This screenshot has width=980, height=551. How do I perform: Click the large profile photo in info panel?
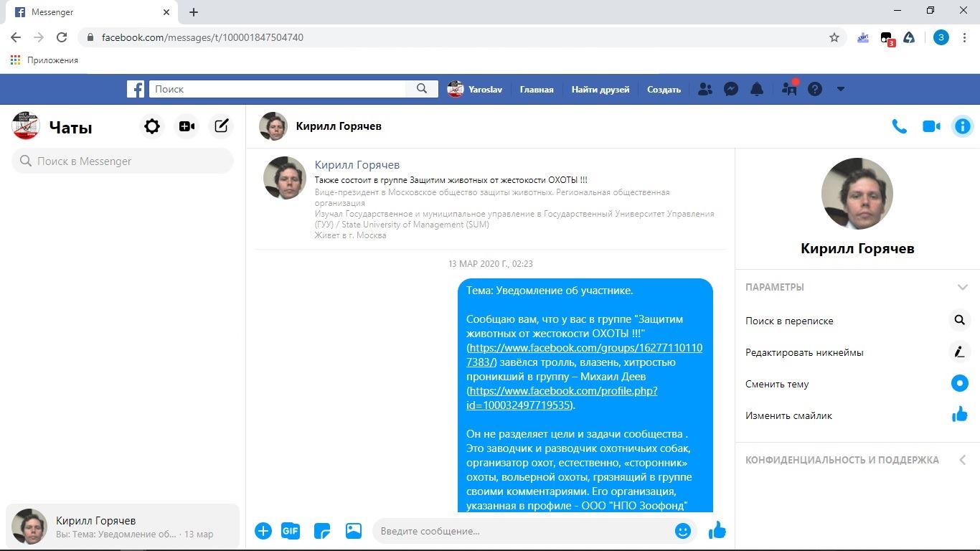(857, 194)
